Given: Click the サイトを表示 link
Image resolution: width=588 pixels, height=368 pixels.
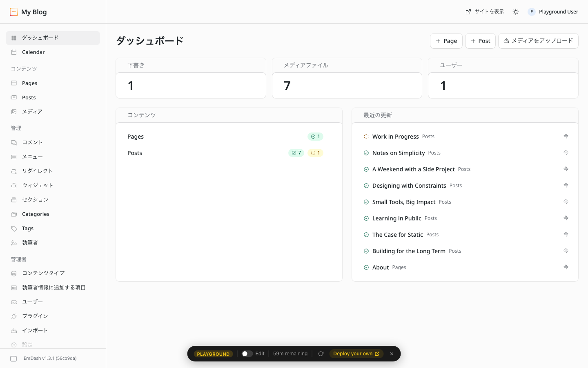Looking at the screenshot, I should 485,12.
